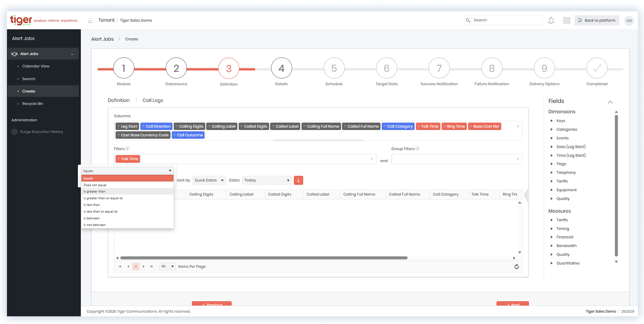
Task: Collapse the Alert Jobs sidebar group
Action: [x=72, y=54]
